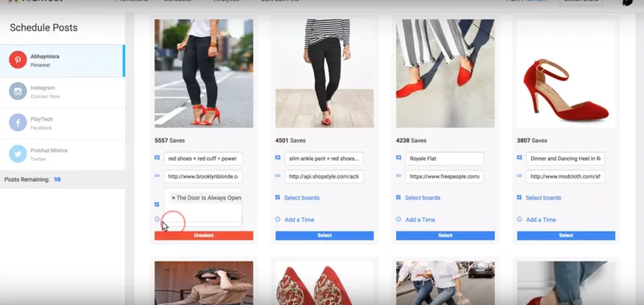Click the boards grid icon in the 4238 Saves card
Viewport: 644px width, 305px height.
pos(398,197)
